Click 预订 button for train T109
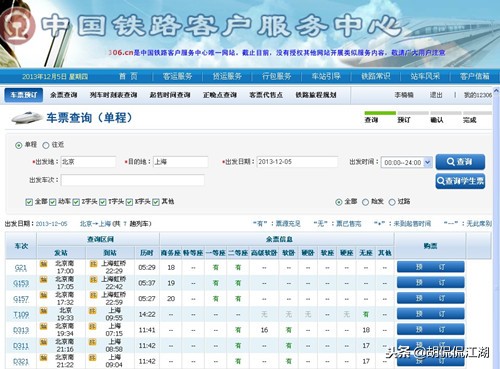Image resolution: width=500 pixels, height=369 pixels. coord(430,314)
